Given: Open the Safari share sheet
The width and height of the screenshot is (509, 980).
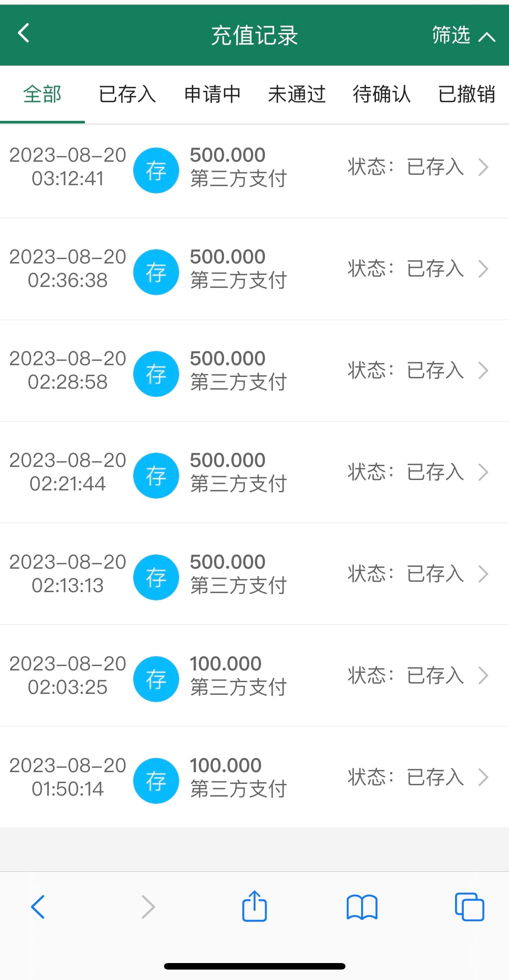Looking at the screenshot, I should pos(254,906).
